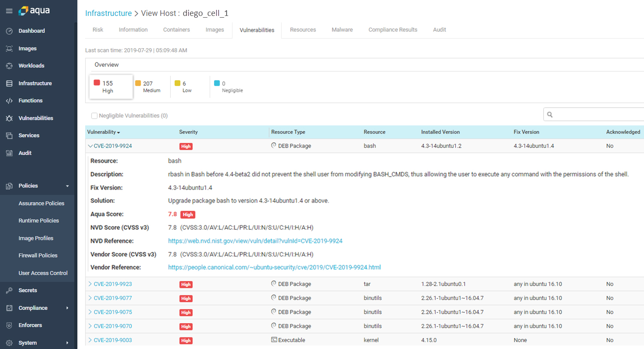Image resolution: width=644 pixels, height=349 pixels.
Task: Click the Audit sidebar icon
Action: (9, 153)
